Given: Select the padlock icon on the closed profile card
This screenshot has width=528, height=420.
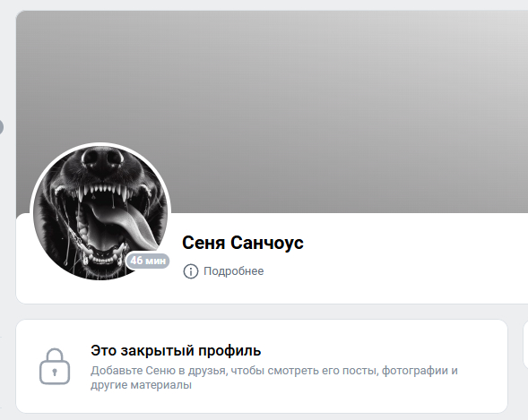Looking at the screenshot, I should pos(55,366).
